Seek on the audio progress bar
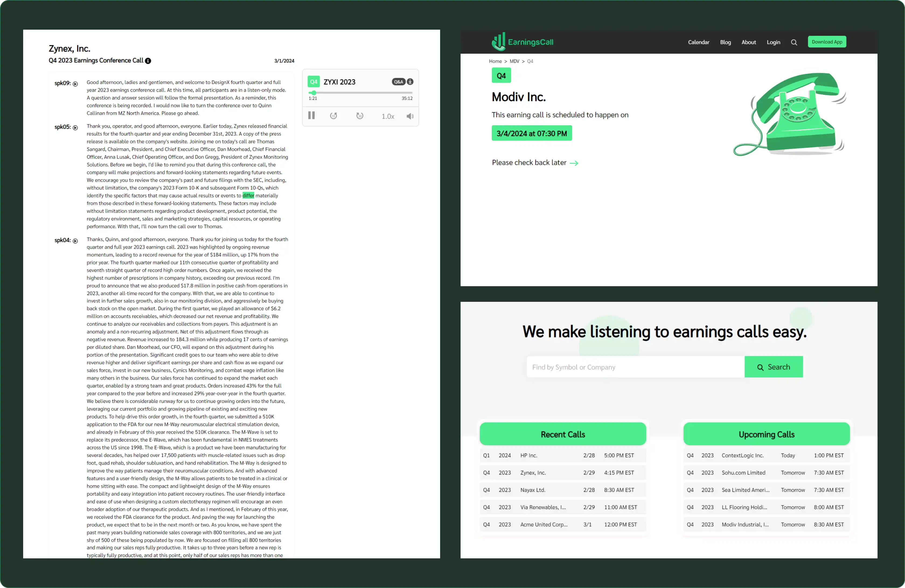Viewport: 905px width, 588px height. 361,93
